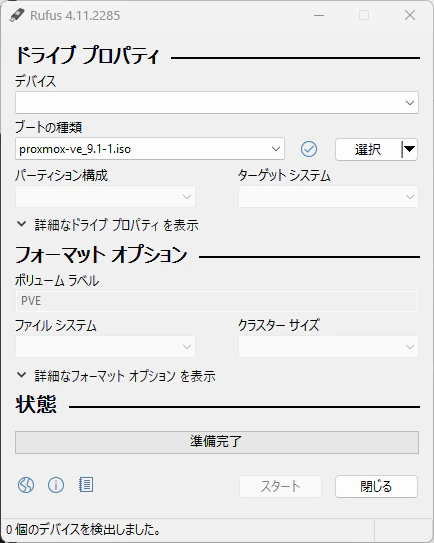Click the 閉じる button

pyautogui.click(x=376, y=486)
